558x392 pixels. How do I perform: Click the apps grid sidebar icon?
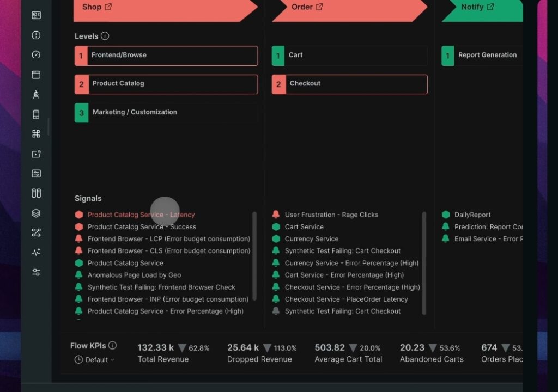36,133
